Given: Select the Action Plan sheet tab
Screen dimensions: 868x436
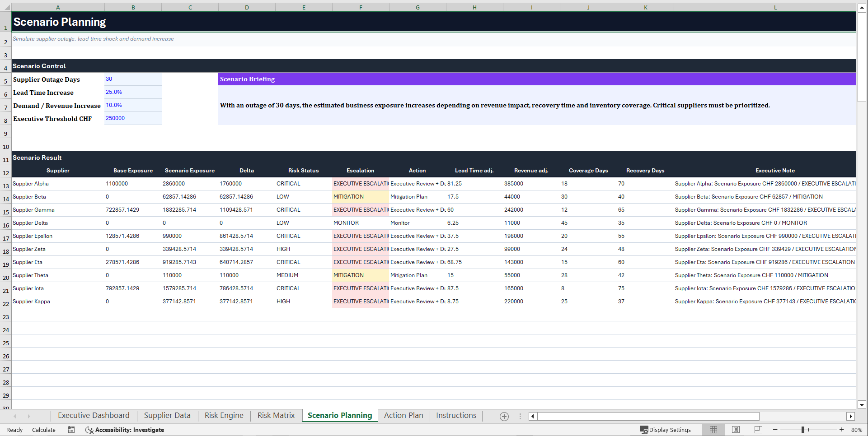Looking at the screenshot, I should click(404, 415).
